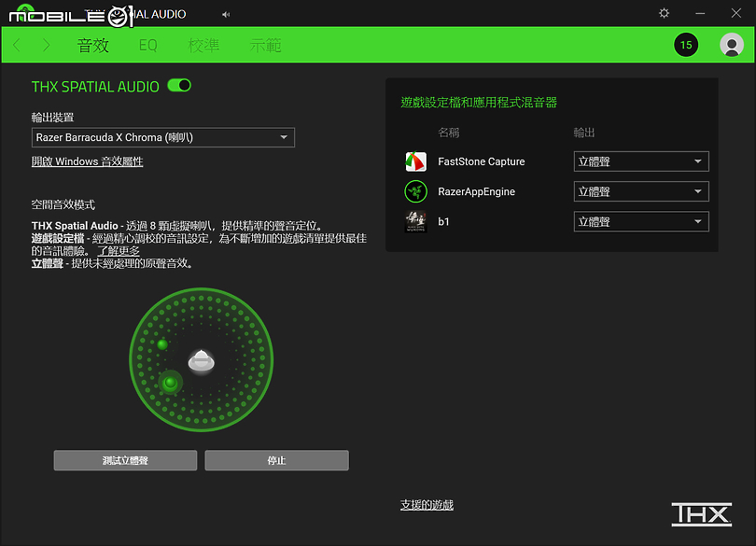Open the user profile avatar
The height and width of the screenshot is (546, 756).
(732, 45)
